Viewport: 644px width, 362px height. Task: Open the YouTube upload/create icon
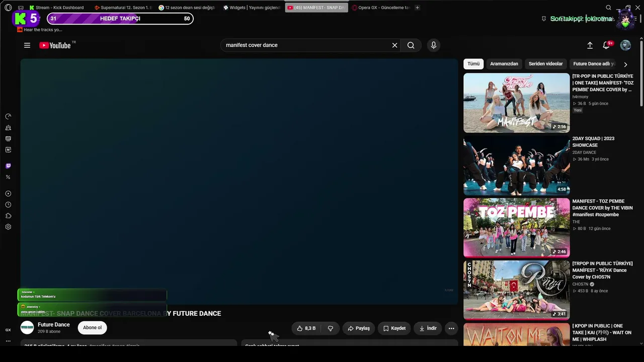coord(590,45)
